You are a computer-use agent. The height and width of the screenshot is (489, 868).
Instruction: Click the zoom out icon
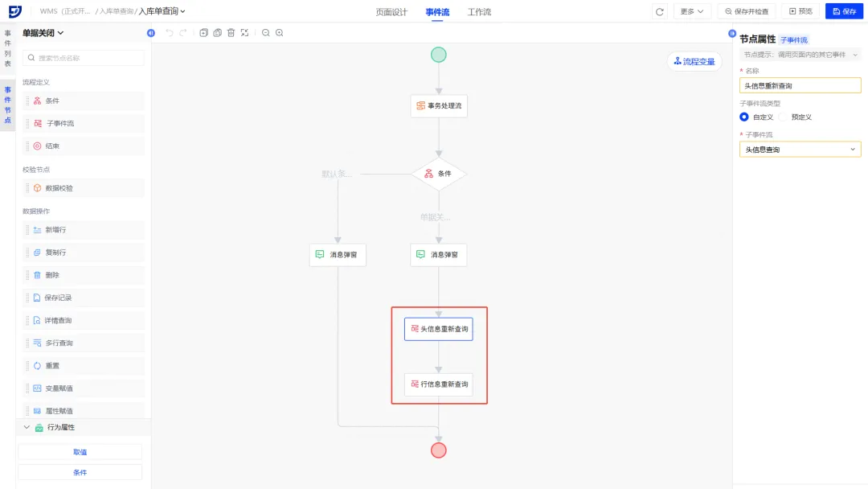point(266,33)
